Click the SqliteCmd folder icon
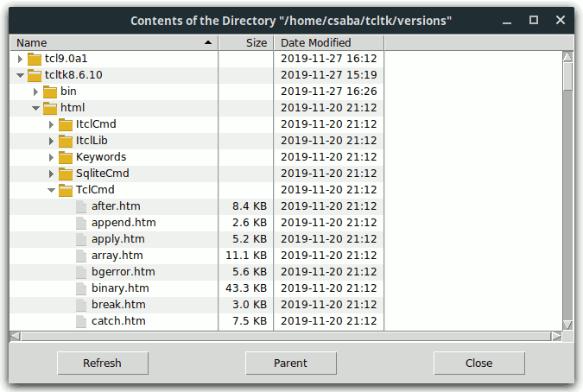Screen dimensions: 583x392 coord(66,174)
